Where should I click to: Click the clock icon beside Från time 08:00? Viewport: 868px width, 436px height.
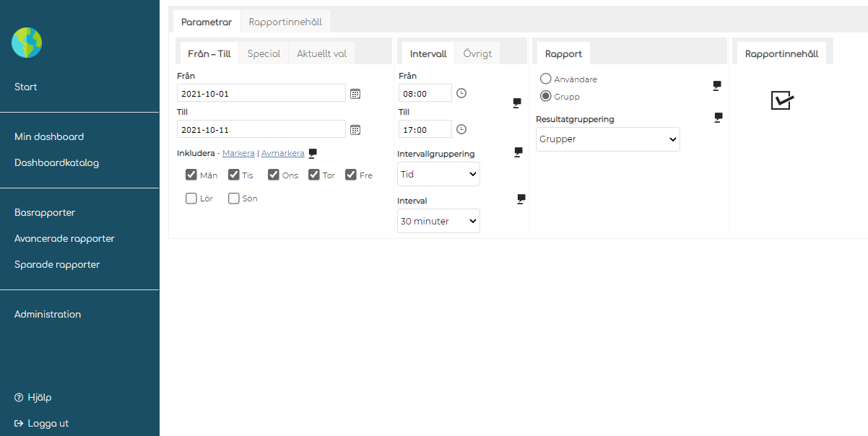[x=461, y=93]
